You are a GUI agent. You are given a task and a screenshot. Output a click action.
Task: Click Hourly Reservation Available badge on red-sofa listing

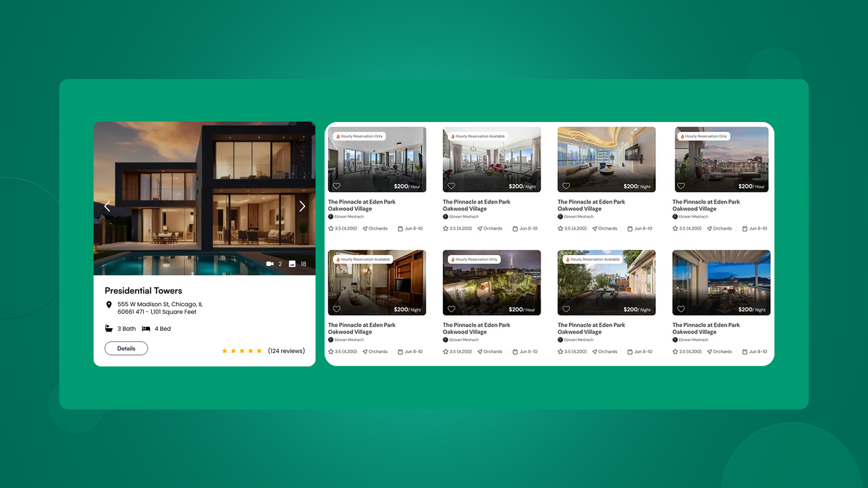478,136
